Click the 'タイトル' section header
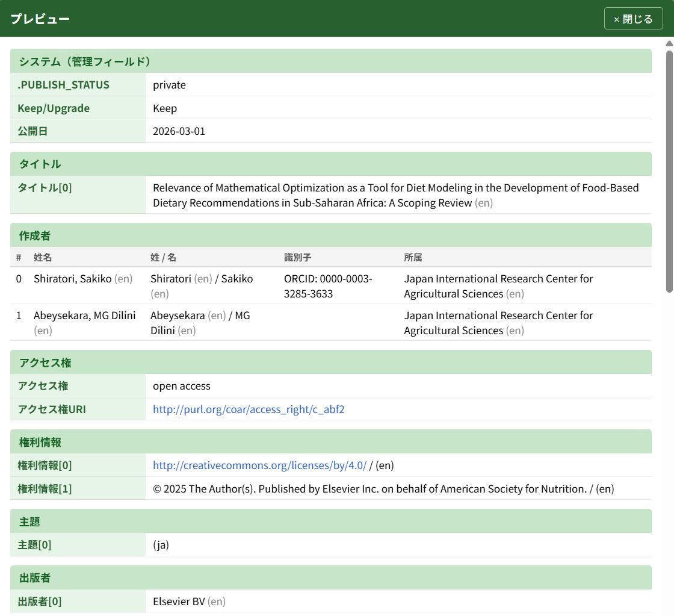Viewport: 674px width, 616px height. [331, 164]
